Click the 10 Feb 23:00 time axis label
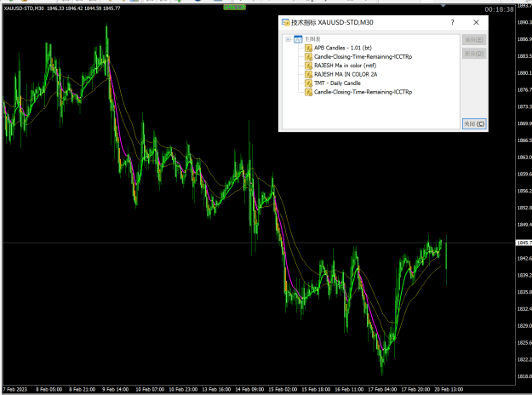 [x=183, y=389]
